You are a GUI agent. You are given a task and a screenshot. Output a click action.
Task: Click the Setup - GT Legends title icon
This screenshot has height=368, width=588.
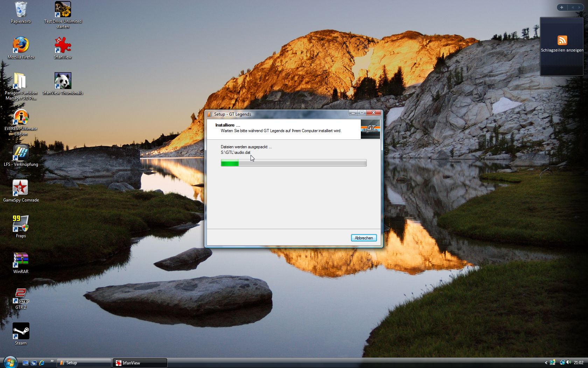tap(210, 114)
